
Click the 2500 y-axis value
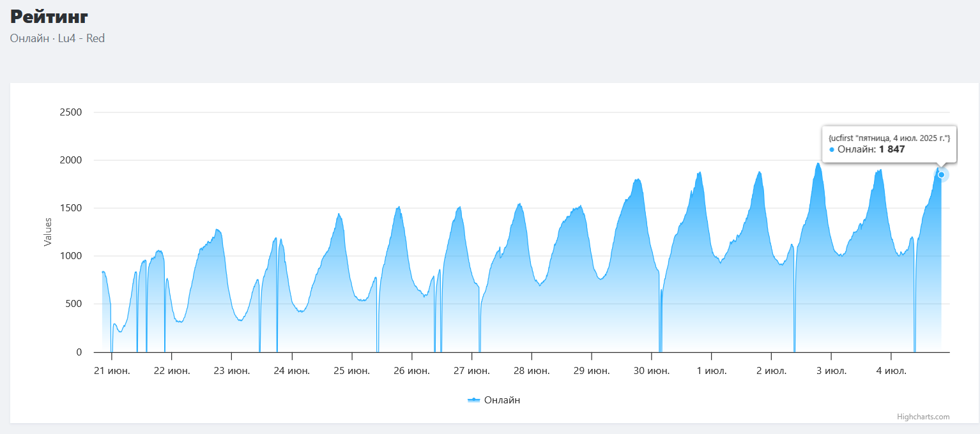(70, 112)
